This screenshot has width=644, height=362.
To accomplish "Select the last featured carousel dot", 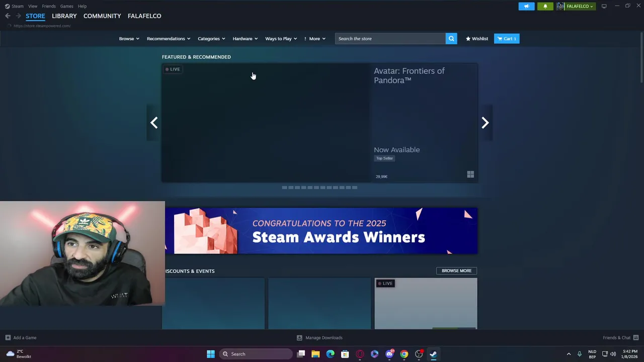I will 355,188.
